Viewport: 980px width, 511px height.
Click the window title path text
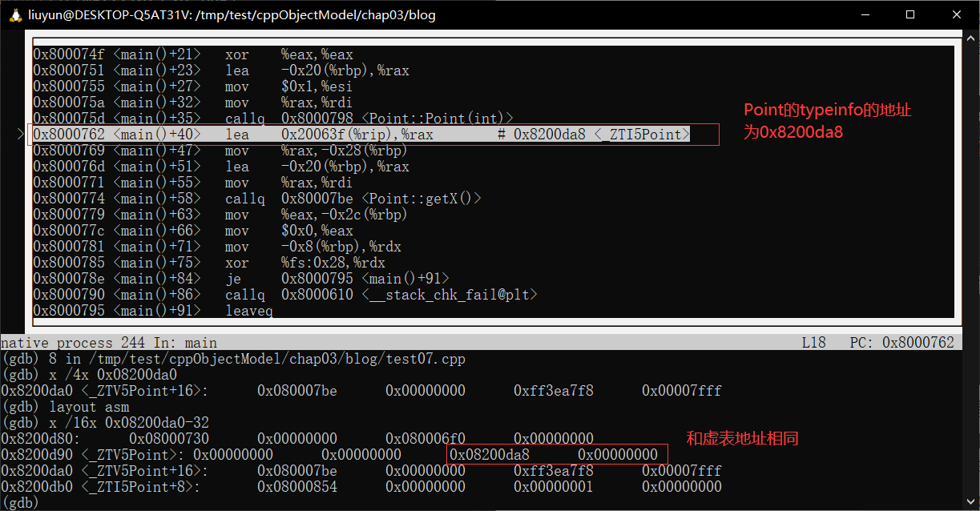point(232,14)
